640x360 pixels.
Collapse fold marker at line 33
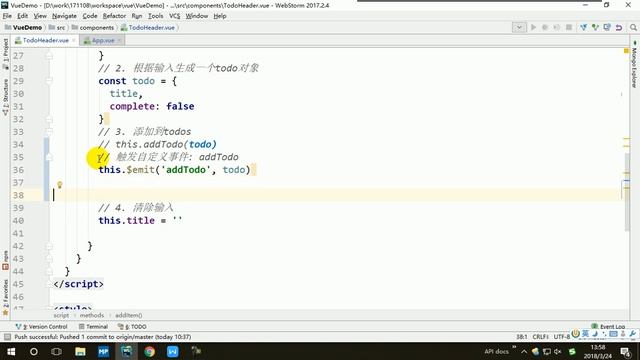(49, 131)
